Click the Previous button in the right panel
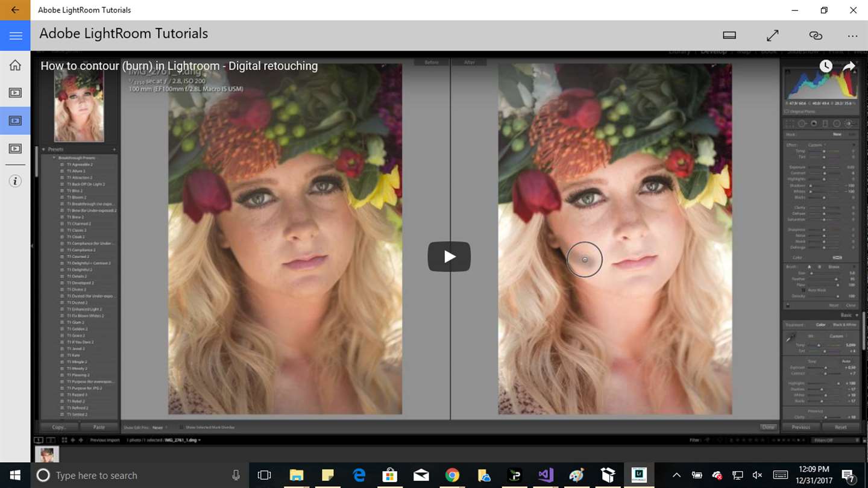 [x=800, y=427]
